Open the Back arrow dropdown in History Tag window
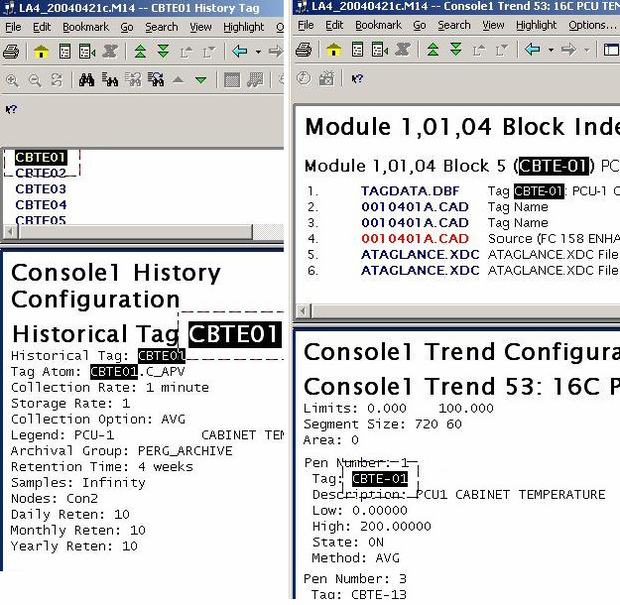Viewport: 620px width, 605px height. tap(258, 50)
